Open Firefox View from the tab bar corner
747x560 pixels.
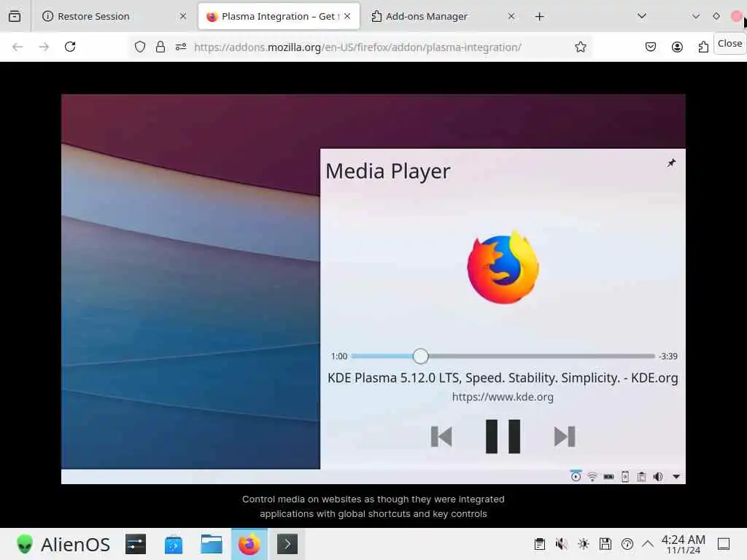pos(15,16)
